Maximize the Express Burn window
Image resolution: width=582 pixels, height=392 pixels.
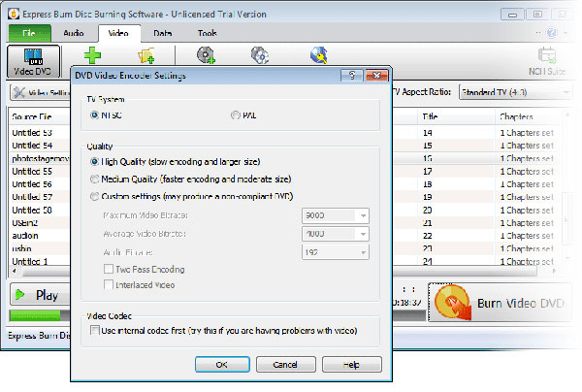537,15
